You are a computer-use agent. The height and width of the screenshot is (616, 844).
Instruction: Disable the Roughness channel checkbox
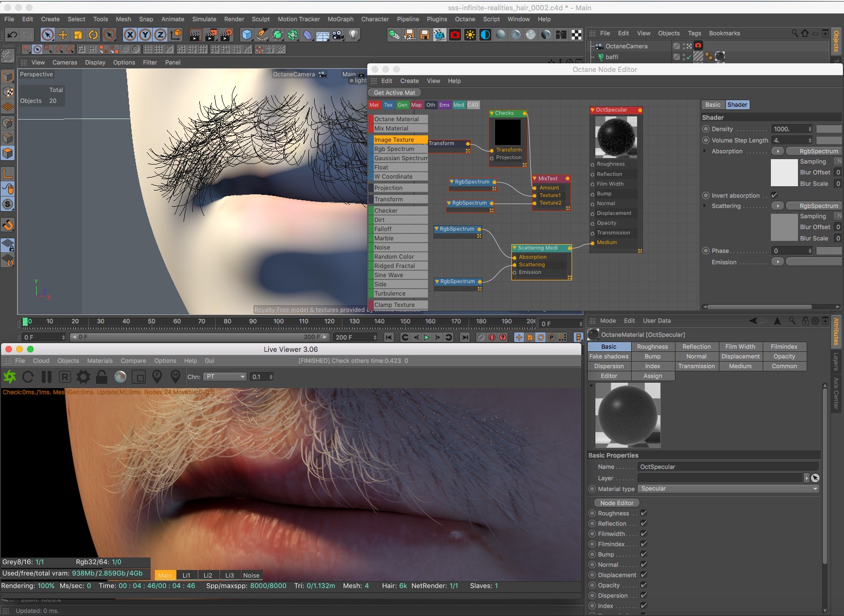click(644, 513)
